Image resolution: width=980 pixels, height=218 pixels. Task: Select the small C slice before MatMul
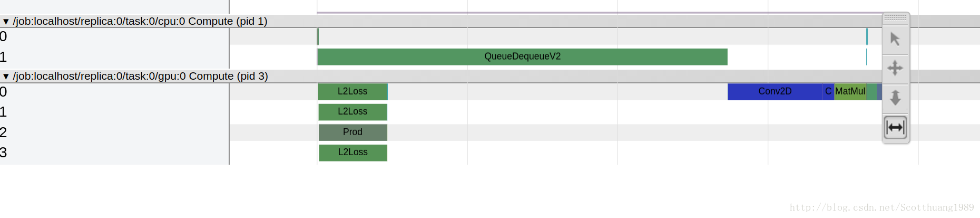tap(828, 91)
